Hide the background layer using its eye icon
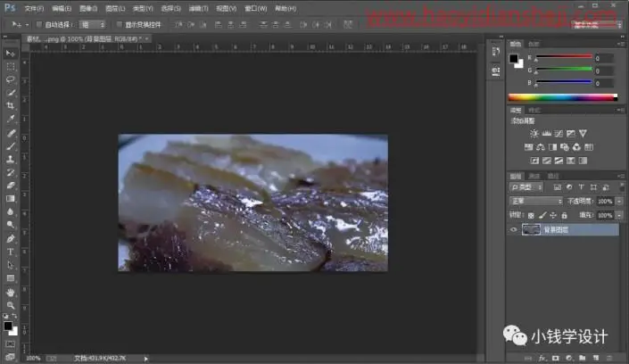This screenshot has height=364, width=629. 514,230
